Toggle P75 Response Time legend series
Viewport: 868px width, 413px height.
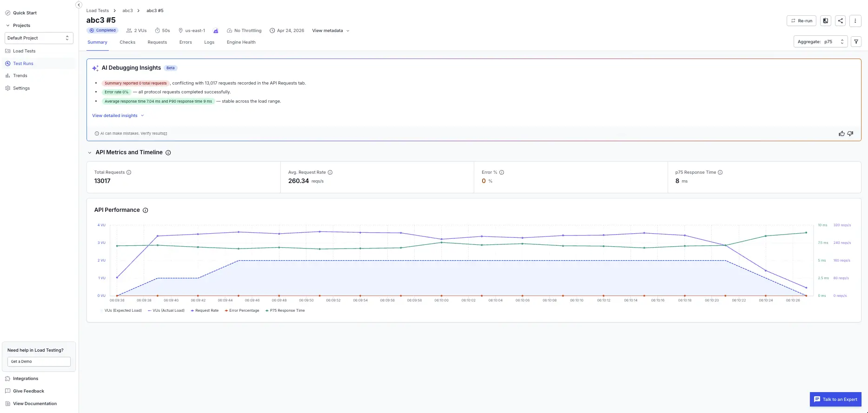(285, 310)
